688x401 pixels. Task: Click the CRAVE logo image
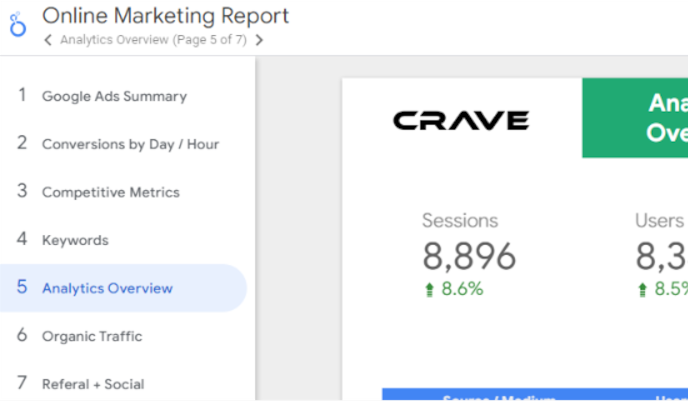point(461,121)
